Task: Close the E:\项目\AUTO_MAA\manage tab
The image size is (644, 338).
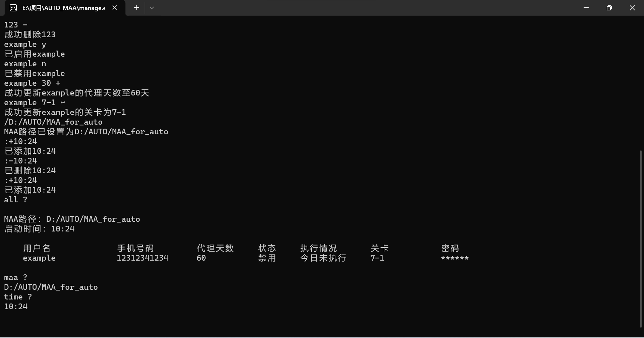Action: (x=115, y=8)
